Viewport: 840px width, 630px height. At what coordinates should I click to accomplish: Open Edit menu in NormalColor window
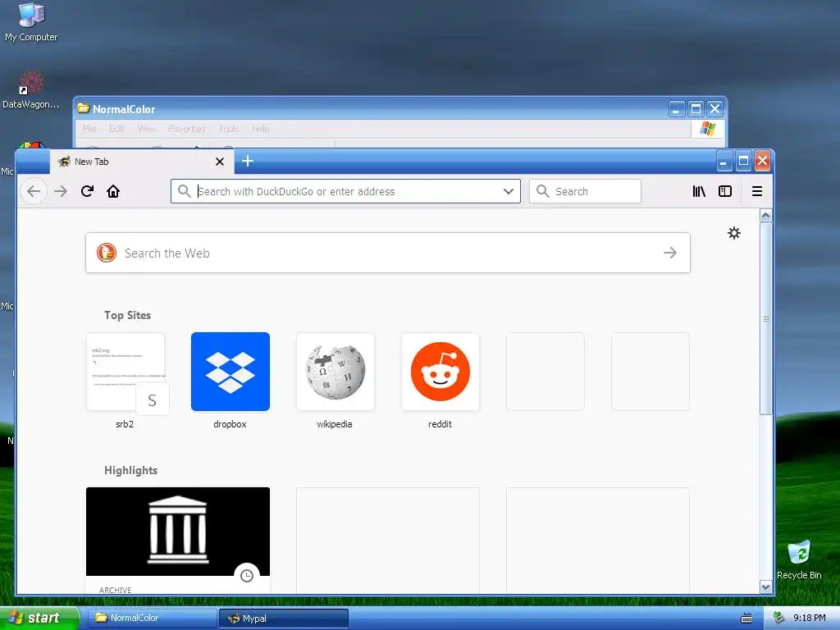(116, 129)
